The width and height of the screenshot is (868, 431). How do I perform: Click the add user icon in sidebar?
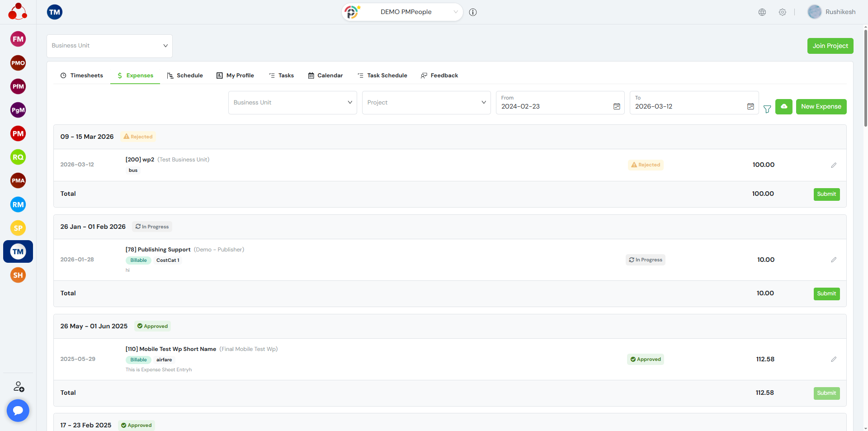[19, 387]
